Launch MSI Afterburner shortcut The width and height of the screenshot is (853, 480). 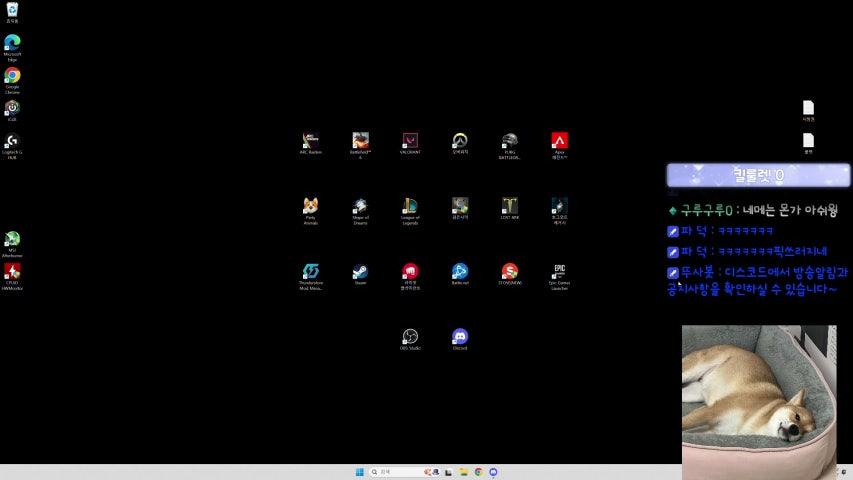tap(12, 239)
